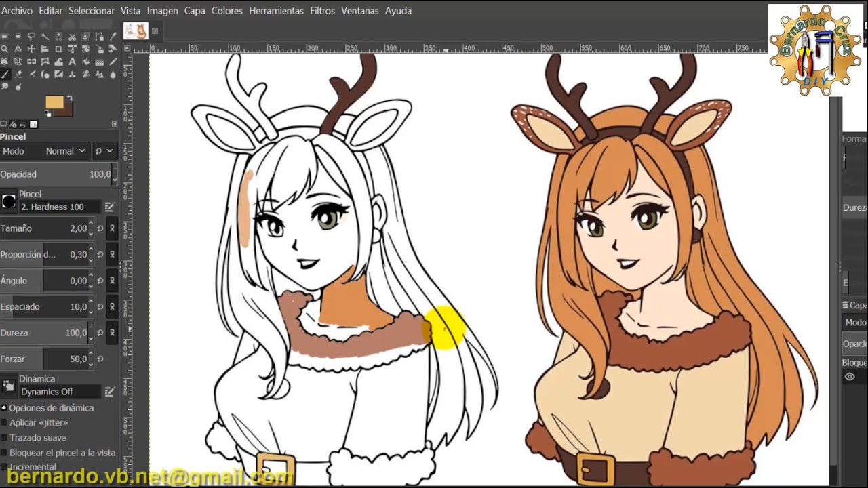Open the paint mode group switcher
868x488 pixels.
coord(104,151)
